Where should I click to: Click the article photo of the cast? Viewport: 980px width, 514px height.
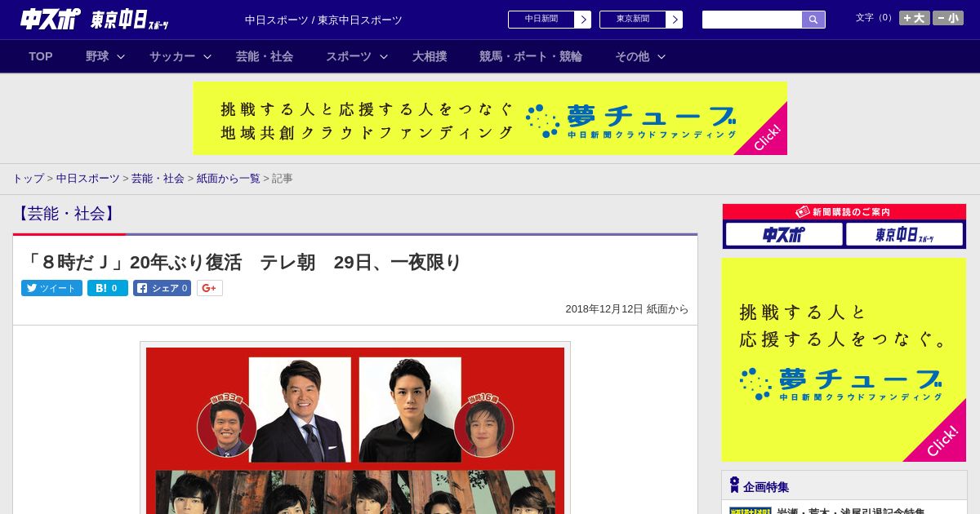point(355,431)
